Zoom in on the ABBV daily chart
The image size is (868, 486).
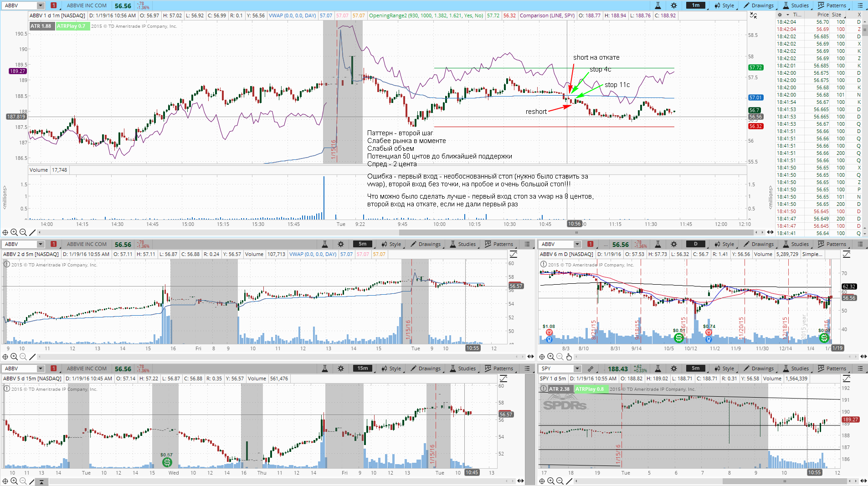pyautogui.click(x=551, y=357)
